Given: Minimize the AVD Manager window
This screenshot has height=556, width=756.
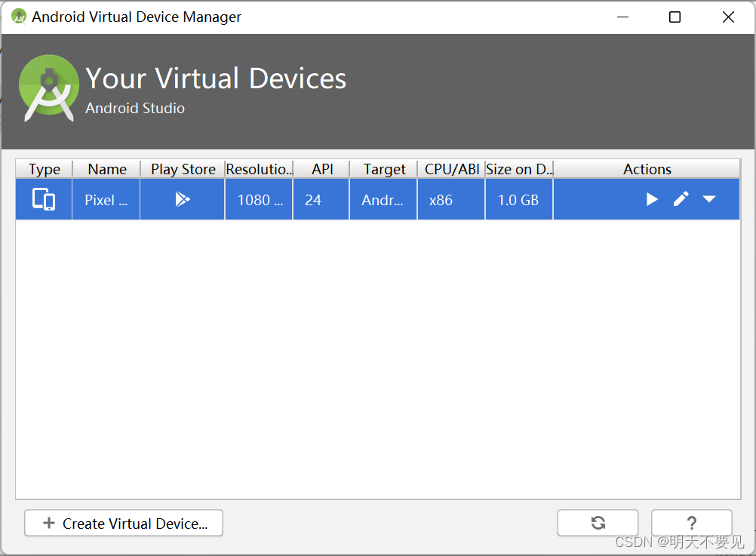Looking at the screenshot, I should [x=623, y=17].
